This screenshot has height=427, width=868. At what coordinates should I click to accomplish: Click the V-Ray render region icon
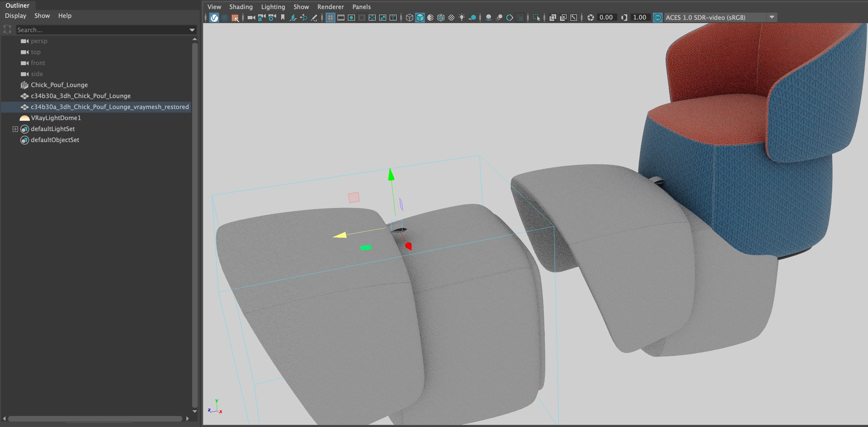pyautogui.click(x=235, y=18)
